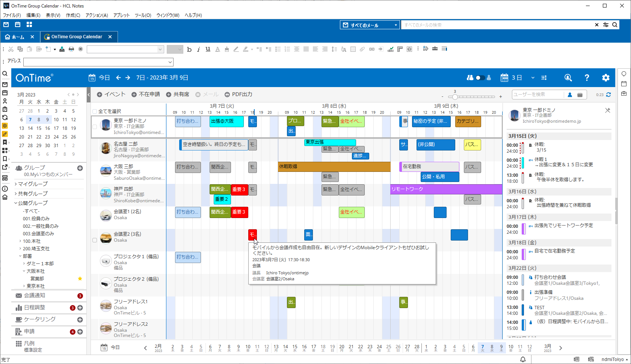Click the refresh sync icon
Viewport: 631px width, 364px height.
click(x=608, y=95)
